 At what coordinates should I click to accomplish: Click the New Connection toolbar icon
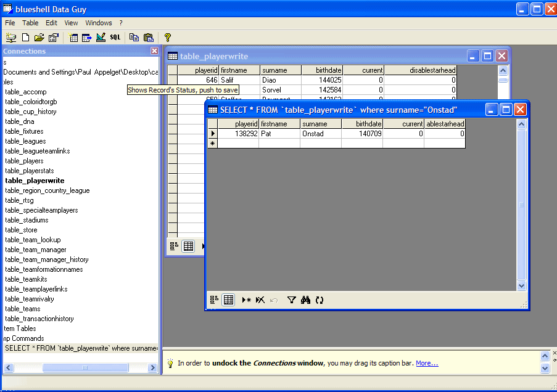(x=11, y=38)
